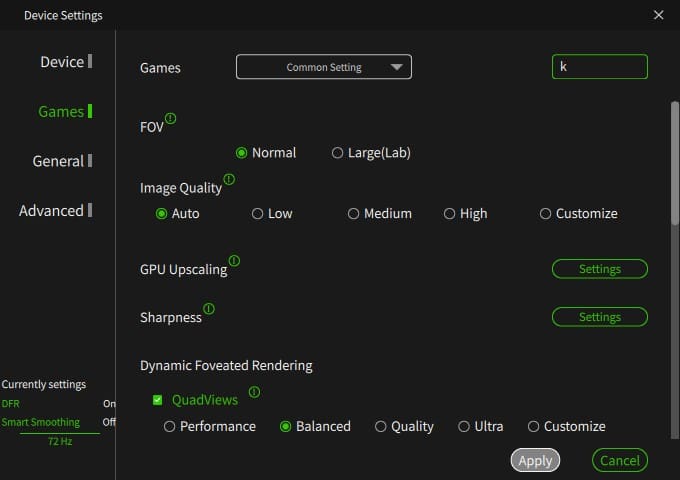Viewport: 680px width, 480px height.
Task: Click the QuadViews info icon
Action: pyautogui.click(x=254, y=392)
